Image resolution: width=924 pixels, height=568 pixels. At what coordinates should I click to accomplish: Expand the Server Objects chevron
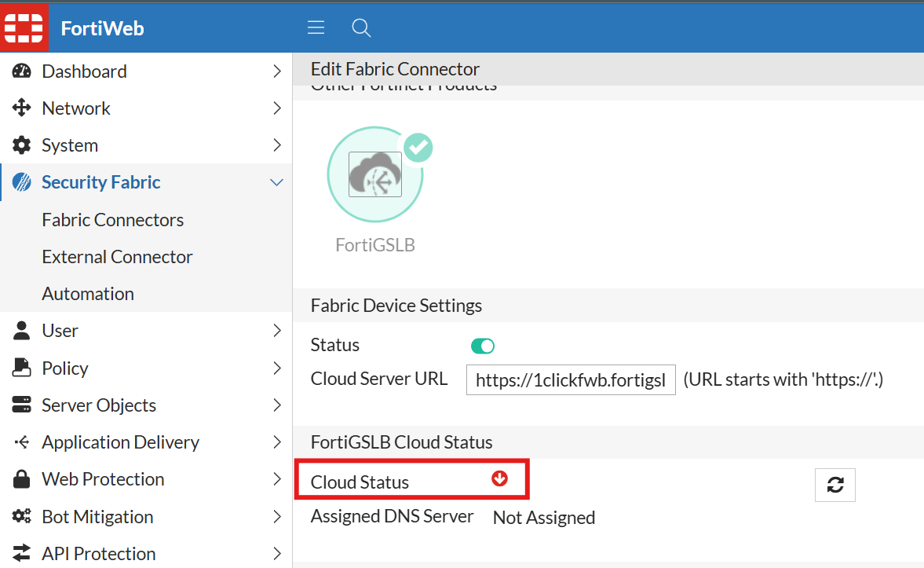point(277,405)
